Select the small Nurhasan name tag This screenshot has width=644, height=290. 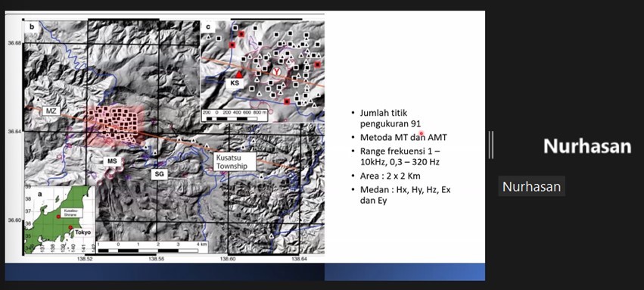click(x=531, y=186)
